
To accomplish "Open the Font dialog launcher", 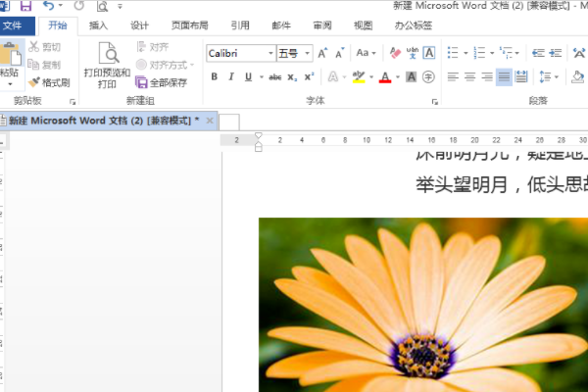I will tap(434, 102).
